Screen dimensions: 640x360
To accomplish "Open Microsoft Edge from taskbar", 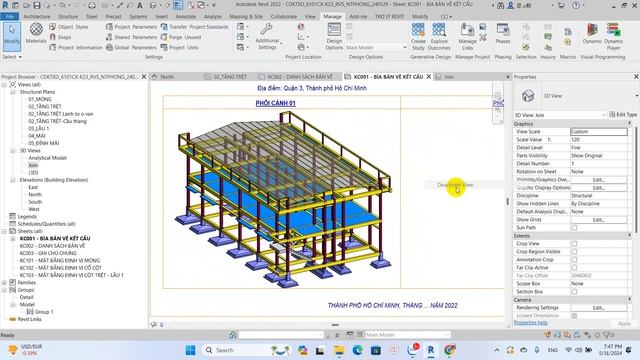I will click(357, 350).
